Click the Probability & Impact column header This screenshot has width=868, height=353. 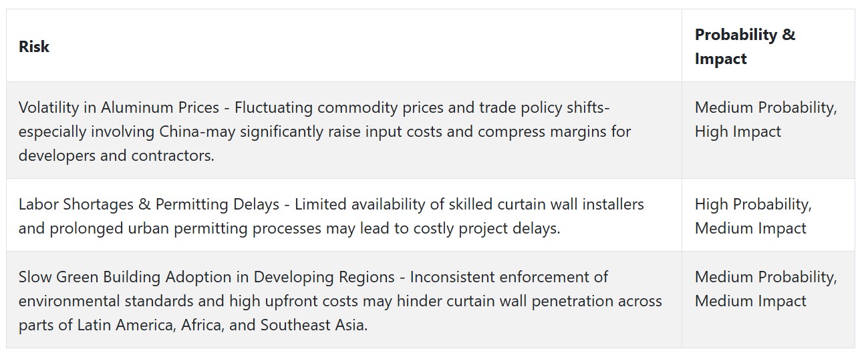coord(745,47)
